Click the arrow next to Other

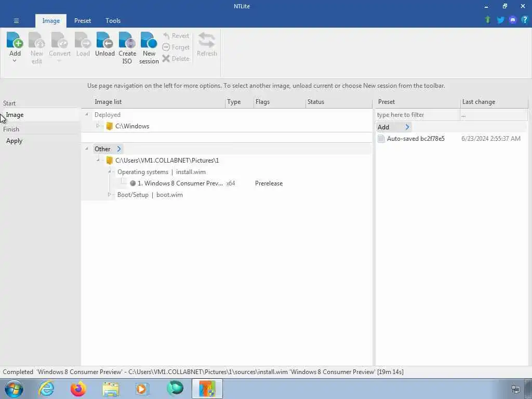click(119, 149)
